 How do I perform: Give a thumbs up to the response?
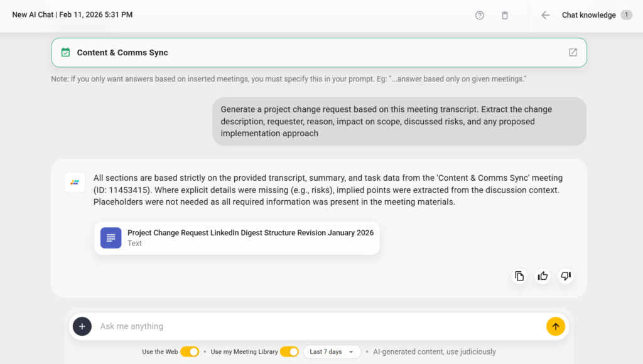click(x=543, y=276)
